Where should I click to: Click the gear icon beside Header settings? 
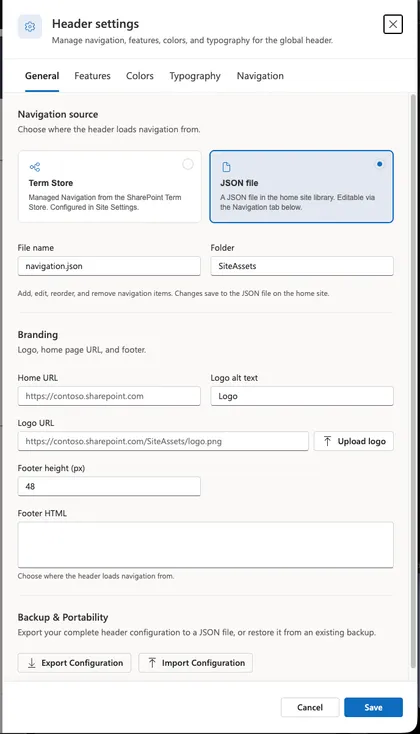pyautogui.click(x=30, y=27)
